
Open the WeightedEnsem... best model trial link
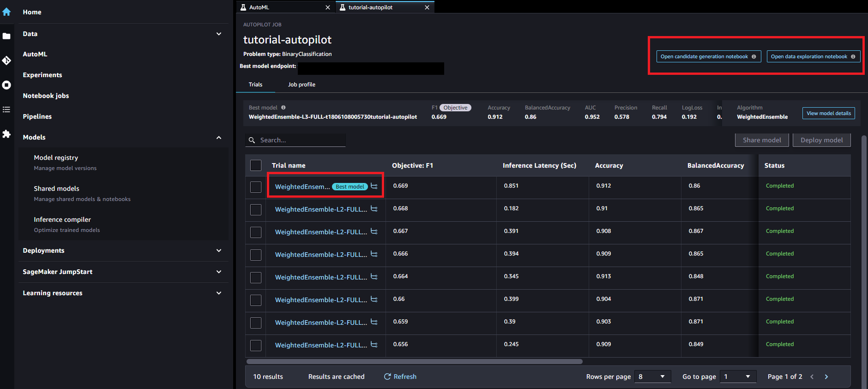pos(302,187)
